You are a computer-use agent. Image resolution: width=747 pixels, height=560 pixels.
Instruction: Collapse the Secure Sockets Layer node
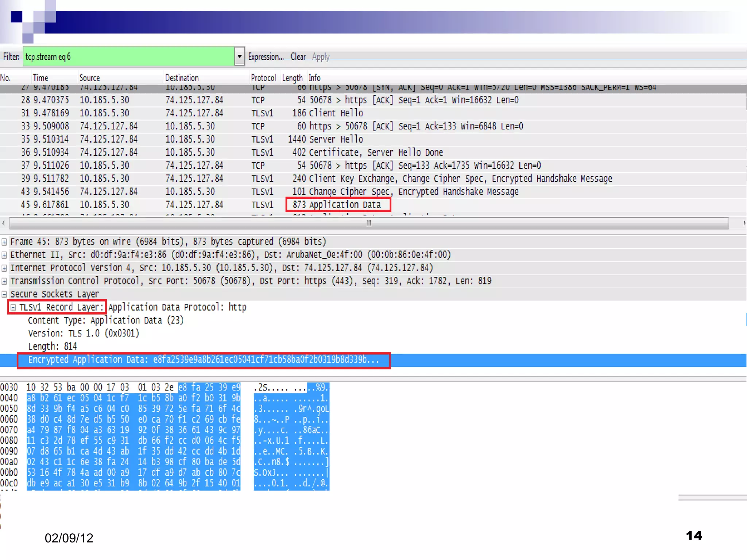click(4, 294)
